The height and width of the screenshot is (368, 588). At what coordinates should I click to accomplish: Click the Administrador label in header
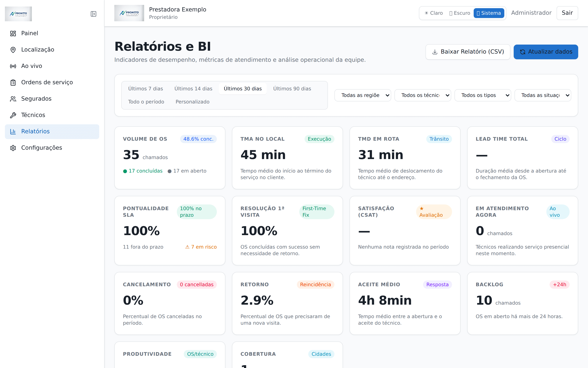(x=531, y=13)
